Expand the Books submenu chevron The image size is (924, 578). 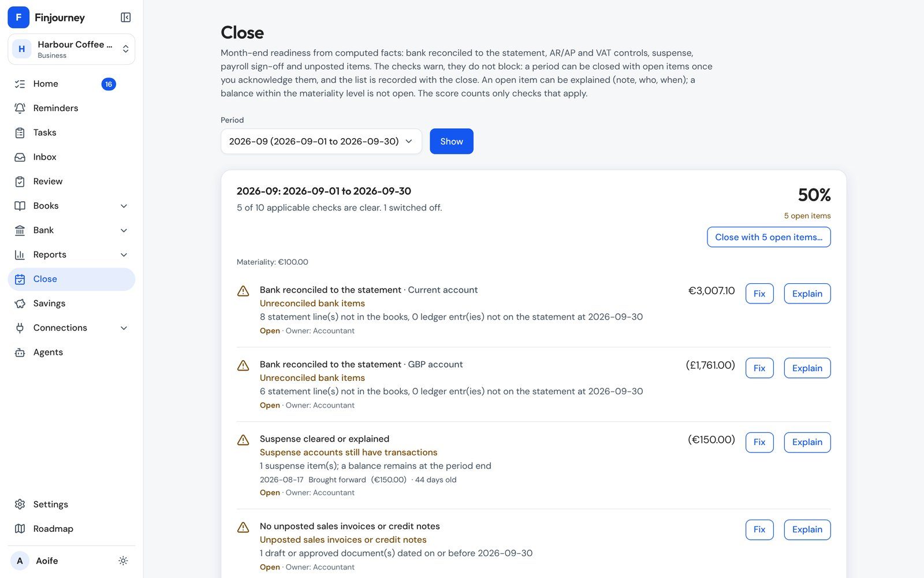tap(124, 206)
